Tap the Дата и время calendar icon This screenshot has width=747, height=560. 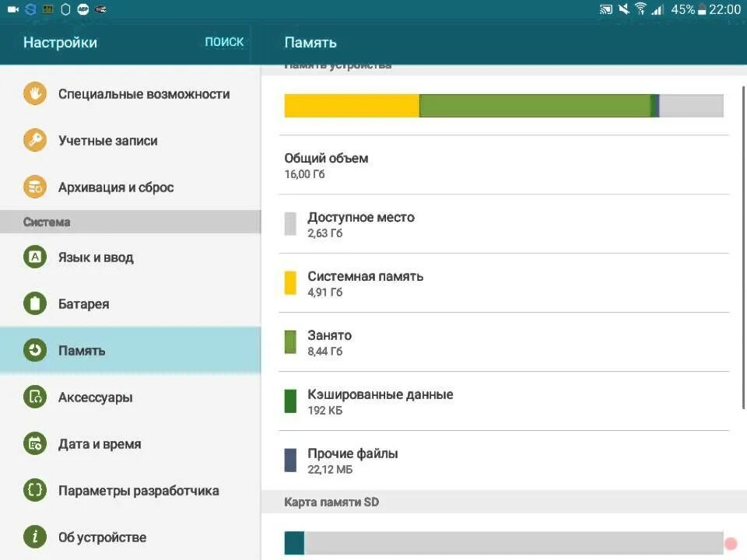click(x=35, y=444)
